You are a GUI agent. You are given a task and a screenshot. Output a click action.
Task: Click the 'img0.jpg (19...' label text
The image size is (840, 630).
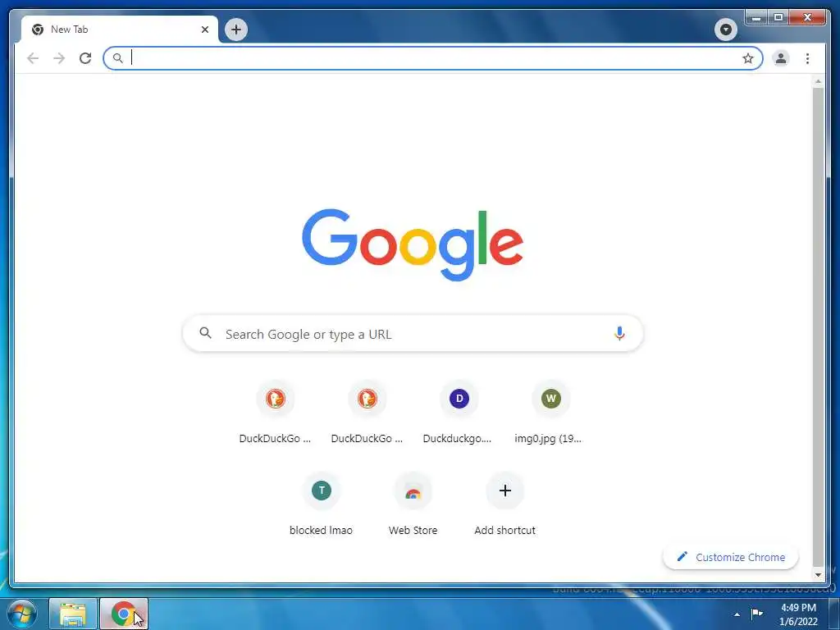click(x=548, y=439)
